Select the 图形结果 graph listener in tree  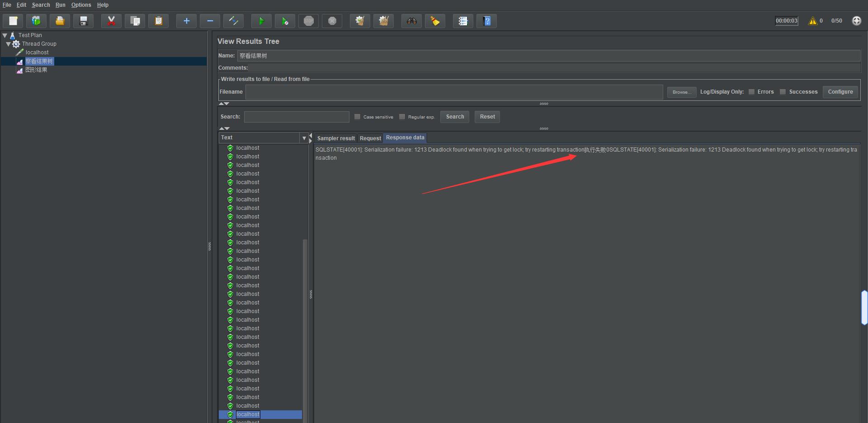point(36,70)
